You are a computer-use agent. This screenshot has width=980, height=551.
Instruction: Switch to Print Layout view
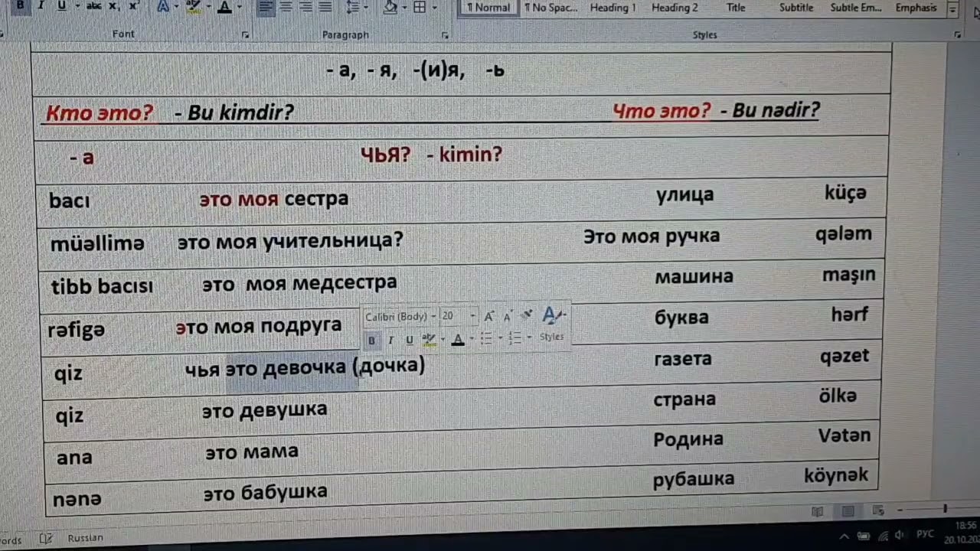point(848,511)
